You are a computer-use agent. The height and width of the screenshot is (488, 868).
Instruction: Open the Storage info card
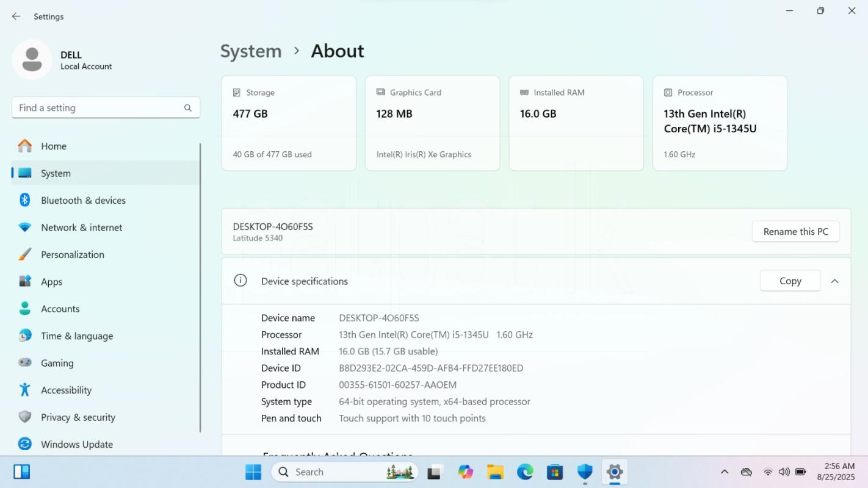(x=289, y=123)
